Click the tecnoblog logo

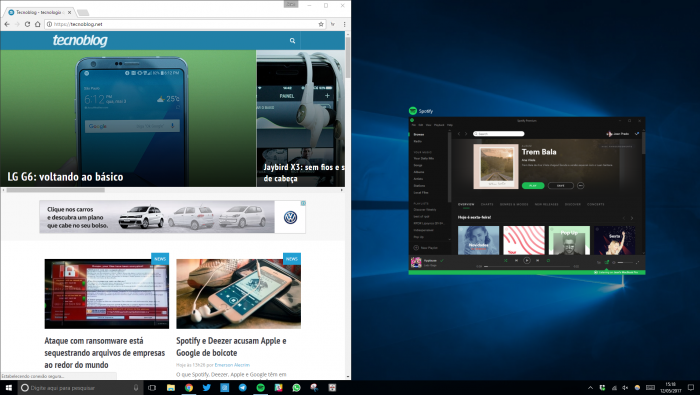(80, 41)
